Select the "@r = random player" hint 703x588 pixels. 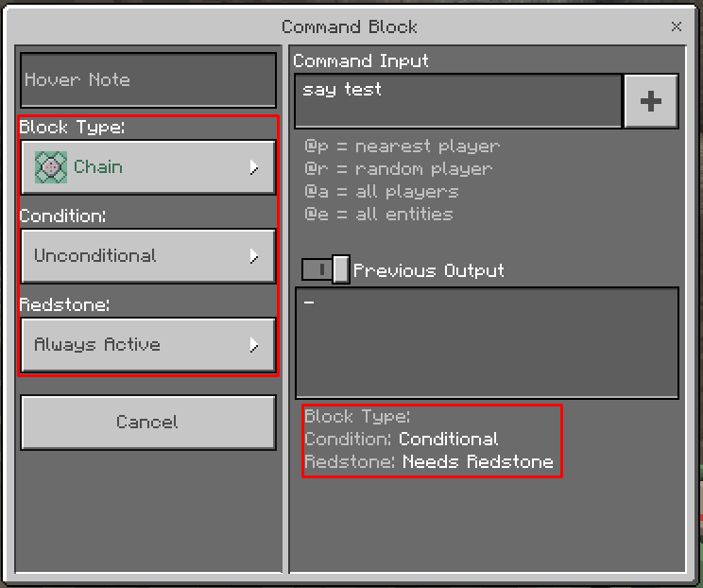(x=398, y=169)
